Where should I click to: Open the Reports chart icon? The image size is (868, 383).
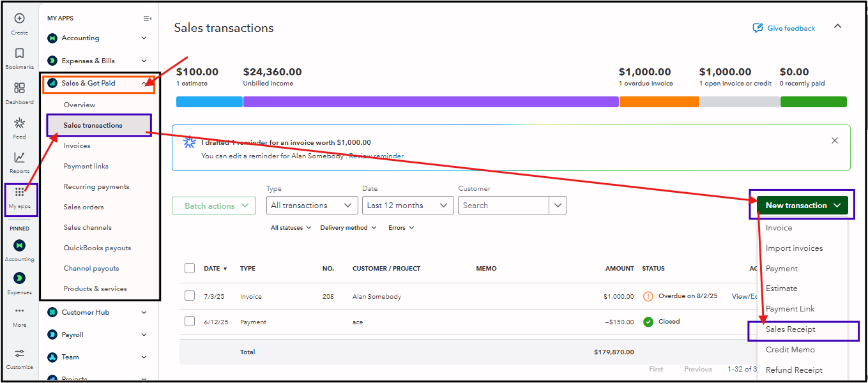(x=19, y=158)
